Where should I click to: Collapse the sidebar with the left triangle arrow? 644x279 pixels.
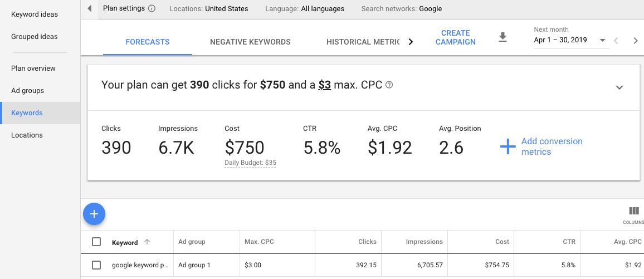click(90, 9)
